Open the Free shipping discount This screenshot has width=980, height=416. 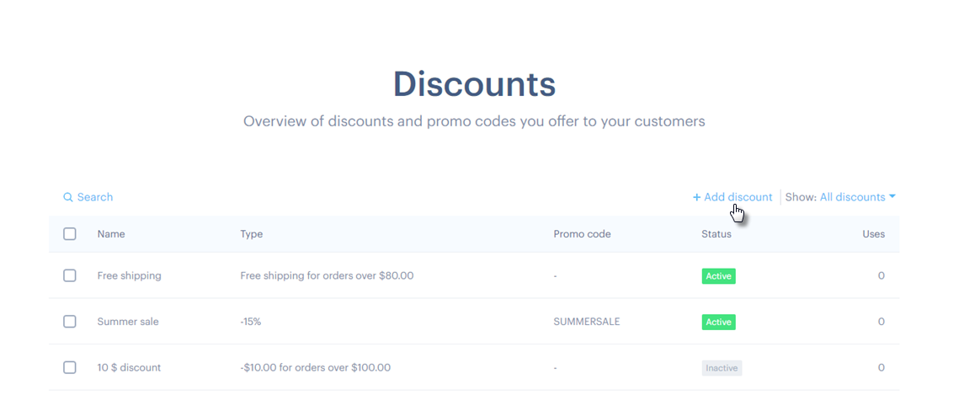(129, 275)
